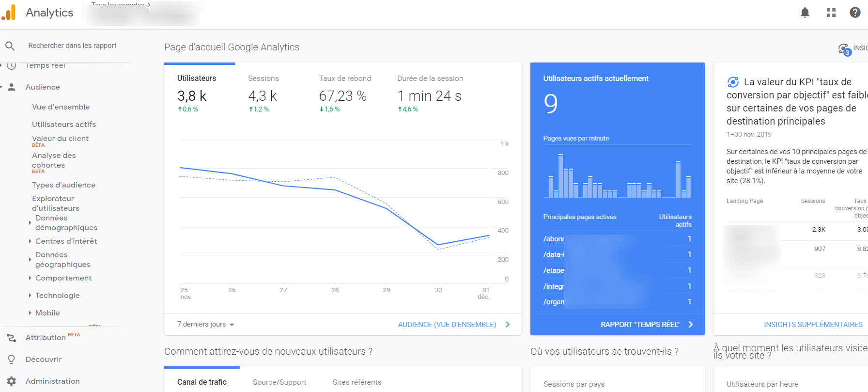Open RAPPORT "TEMPS RÉEL" link
The width and height of the screenshot is (868, 392).
[640, 325]
